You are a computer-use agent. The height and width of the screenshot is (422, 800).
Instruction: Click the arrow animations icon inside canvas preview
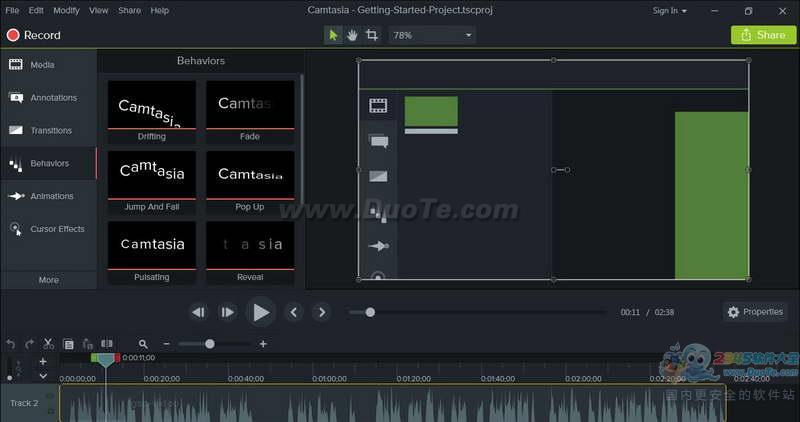click(x=379, y=246)
